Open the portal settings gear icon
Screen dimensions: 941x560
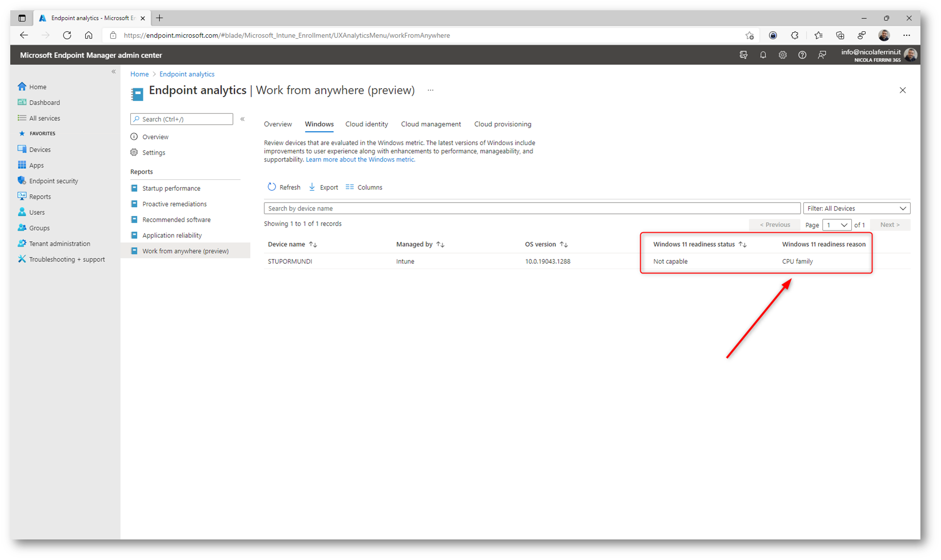[x=782, y=55]
